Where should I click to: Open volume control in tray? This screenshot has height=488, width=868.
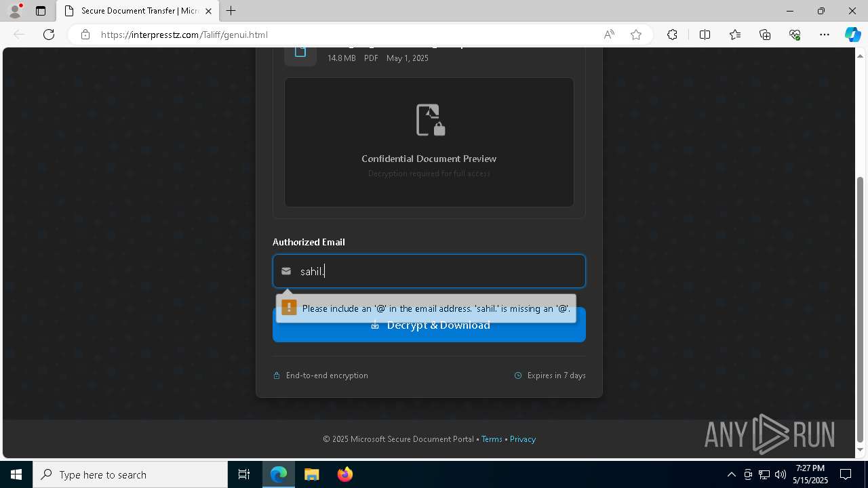click(781, 474)
